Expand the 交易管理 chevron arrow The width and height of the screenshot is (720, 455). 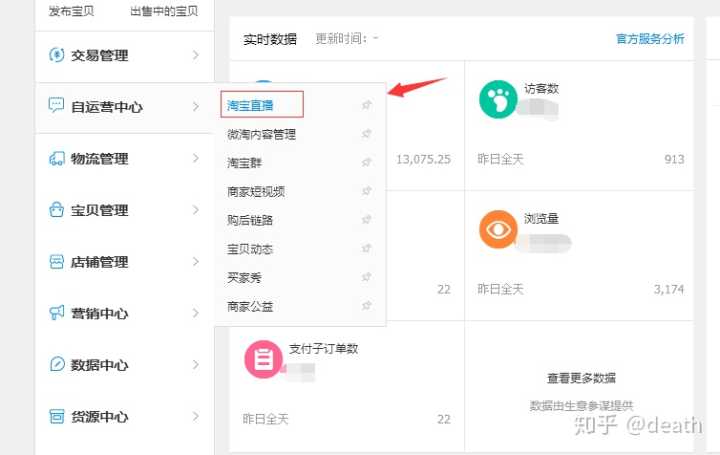tap(196, 55)
